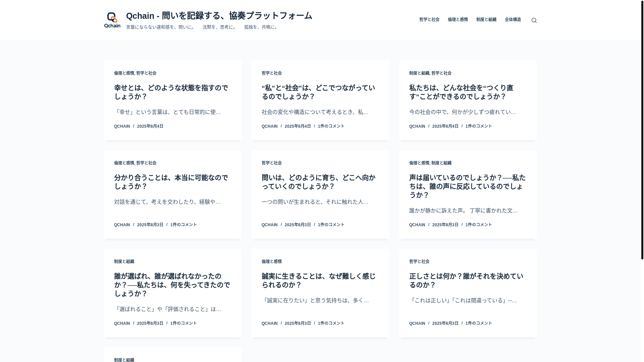The height and width of the screenshot is (362, 644).
Task: Open the search magnifier icon
Action: (534, 20)
